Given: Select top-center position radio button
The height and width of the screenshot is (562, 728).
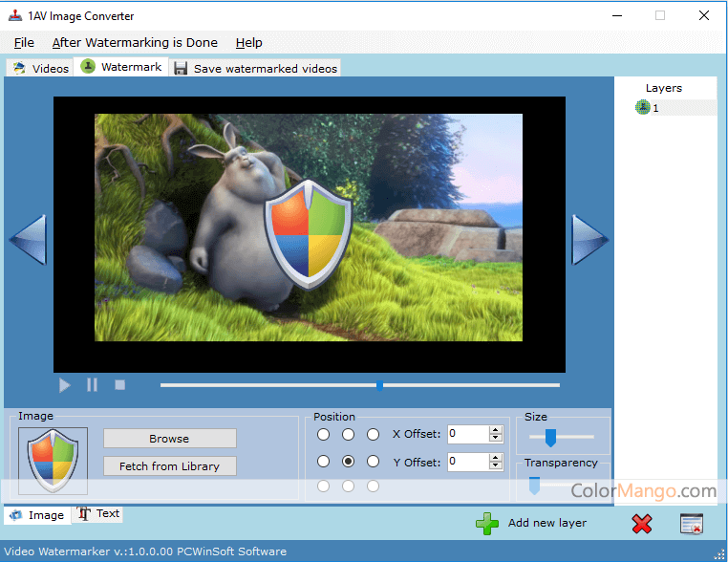Looking at the screenshot, I should (x=348, y=435).
